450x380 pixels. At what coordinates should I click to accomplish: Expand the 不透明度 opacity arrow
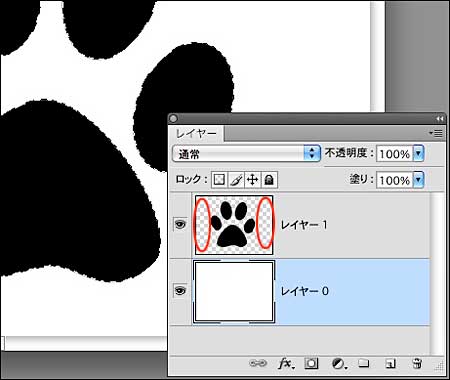point(418,154)
